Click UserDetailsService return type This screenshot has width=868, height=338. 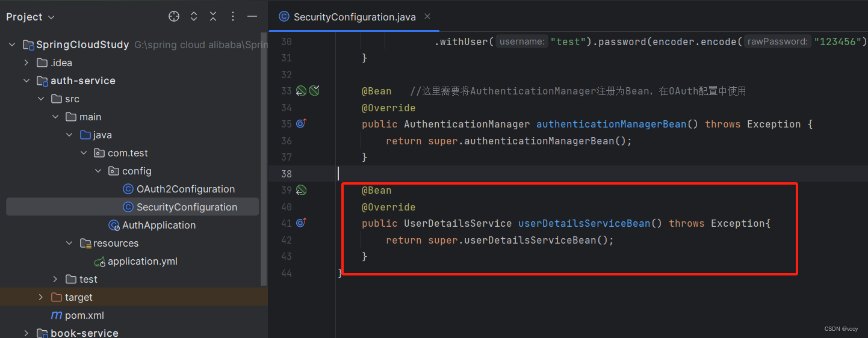[458, 223]
